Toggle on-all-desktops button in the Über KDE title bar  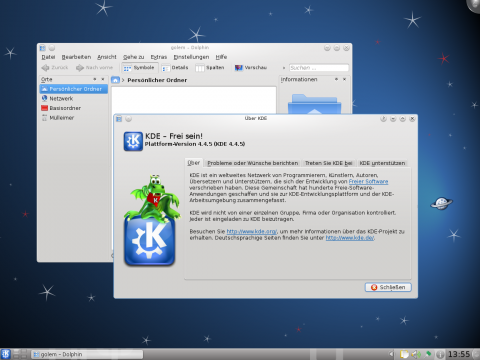129,119
